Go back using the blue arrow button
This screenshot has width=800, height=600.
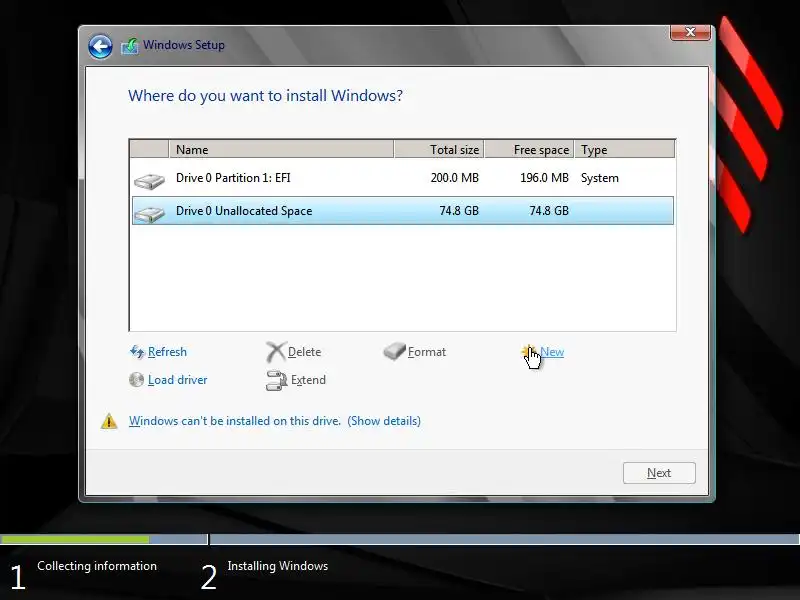[x=100, y=47]
